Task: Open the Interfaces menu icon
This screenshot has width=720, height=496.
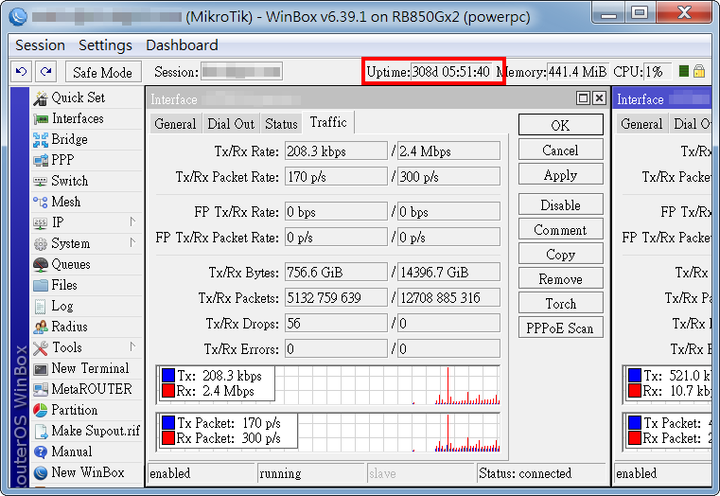Action: click(41, 119)
